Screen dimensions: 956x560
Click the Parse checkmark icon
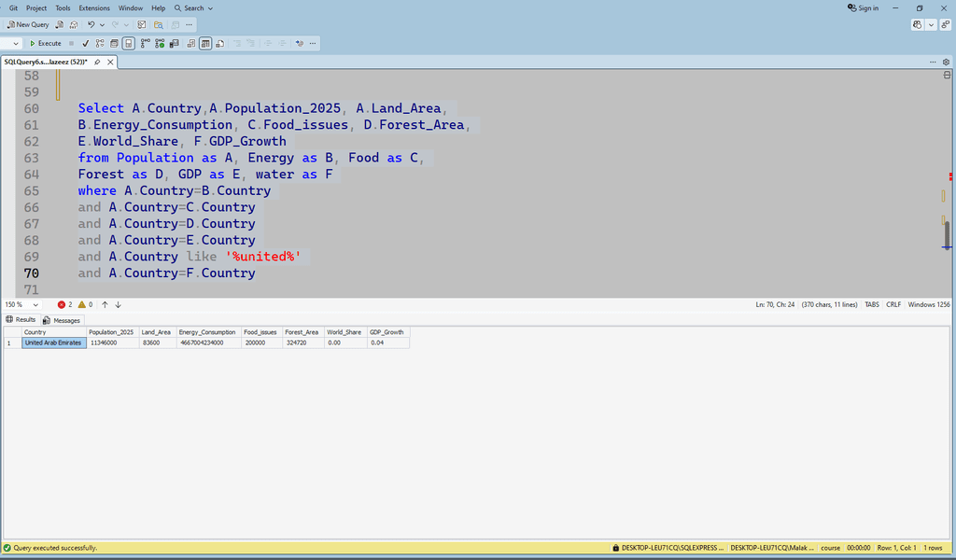click(x=85, y=43)
